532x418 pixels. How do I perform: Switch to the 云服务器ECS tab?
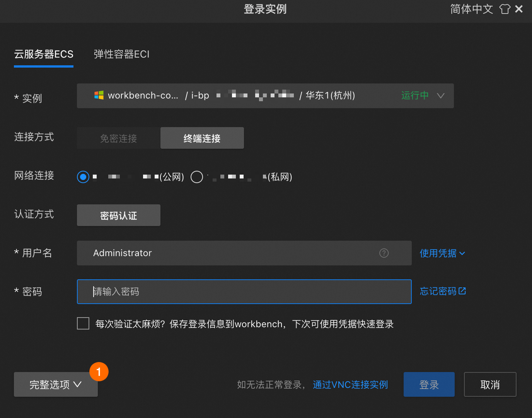43,54
